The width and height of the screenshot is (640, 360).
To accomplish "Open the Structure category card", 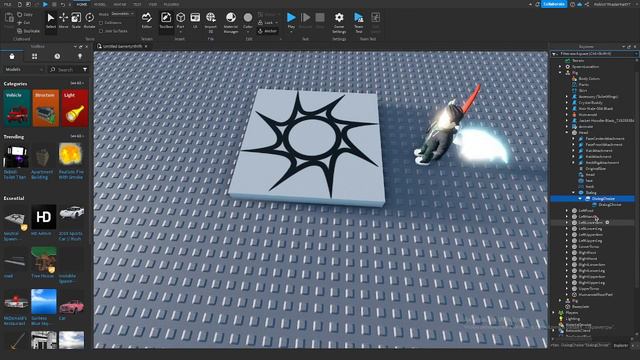I will pos(45,108).
